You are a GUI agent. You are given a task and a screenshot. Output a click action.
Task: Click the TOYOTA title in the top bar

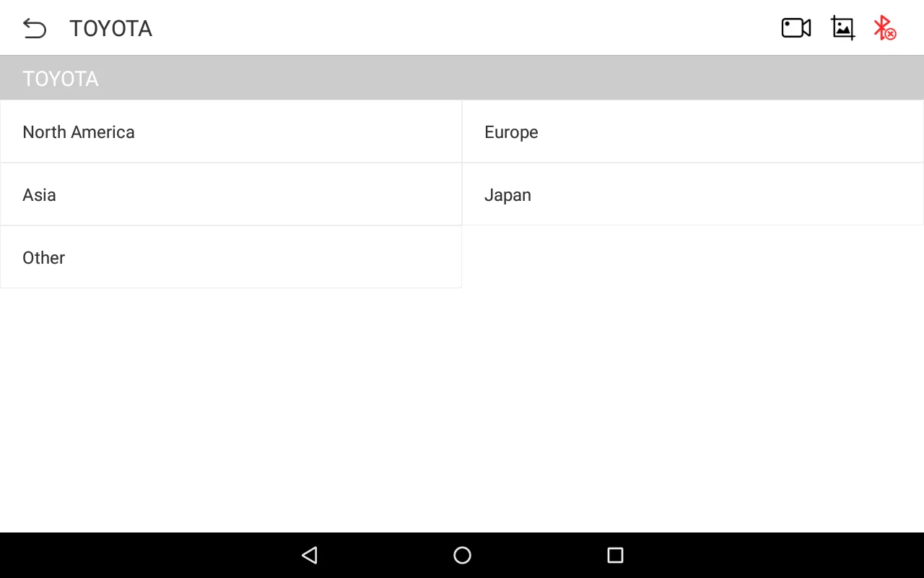point(110,28)
